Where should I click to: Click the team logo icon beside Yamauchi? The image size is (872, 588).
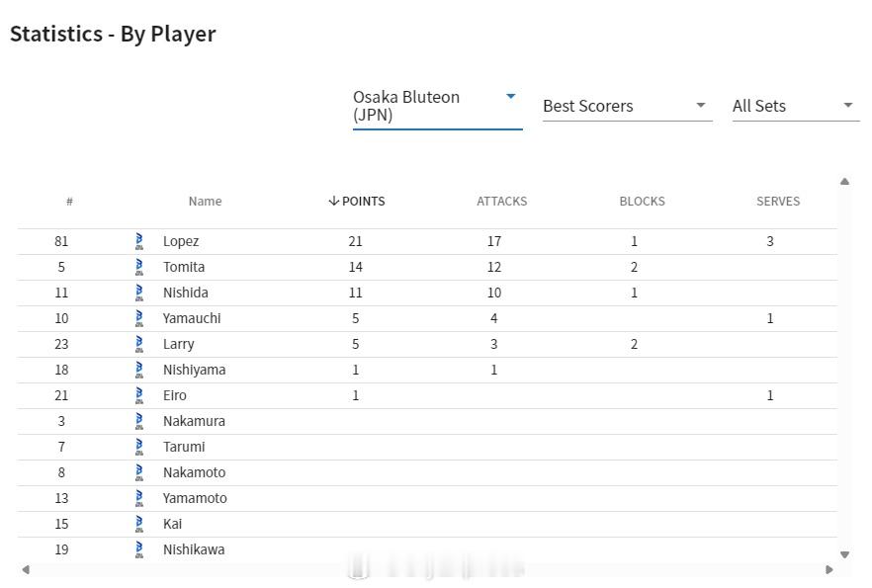[x=139, y=318]
